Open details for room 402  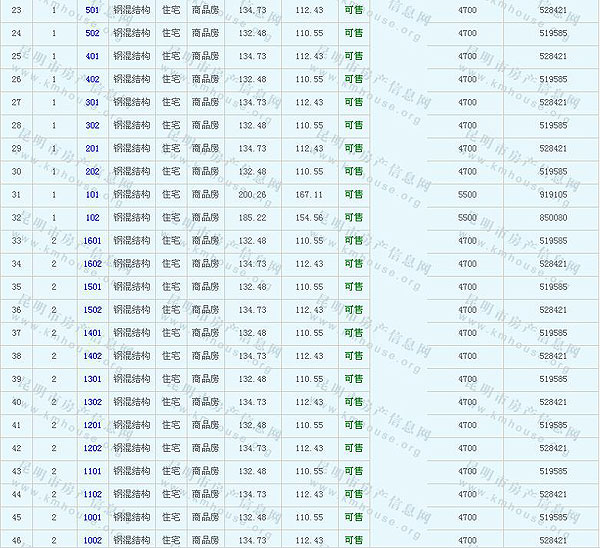[92, 79]
